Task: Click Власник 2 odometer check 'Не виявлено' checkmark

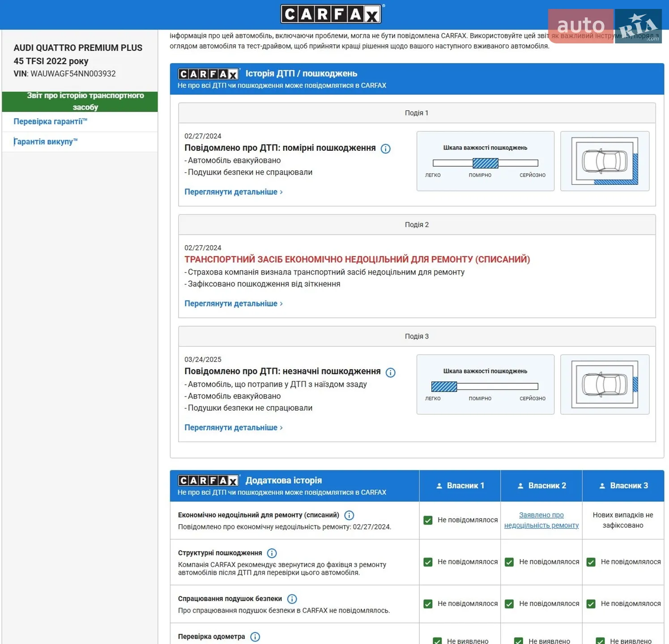Action: (519, 641)
